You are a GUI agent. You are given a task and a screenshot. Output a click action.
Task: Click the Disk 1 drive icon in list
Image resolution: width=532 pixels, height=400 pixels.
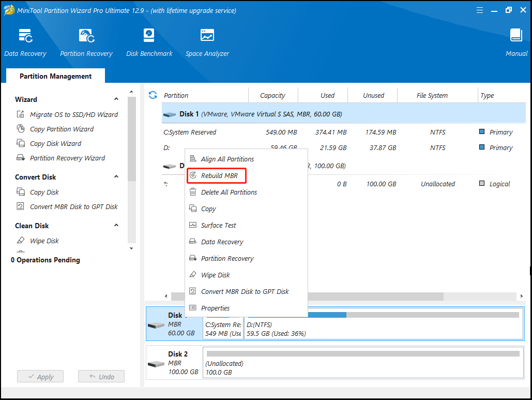169,115
